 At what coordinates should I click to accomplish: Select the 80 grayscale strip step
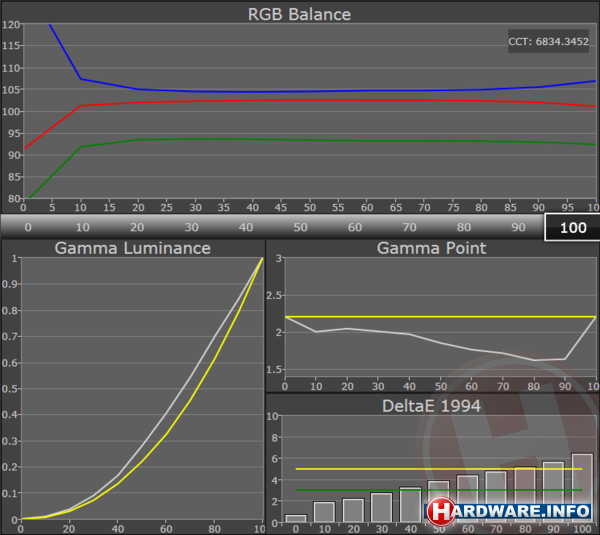[462, 227]
